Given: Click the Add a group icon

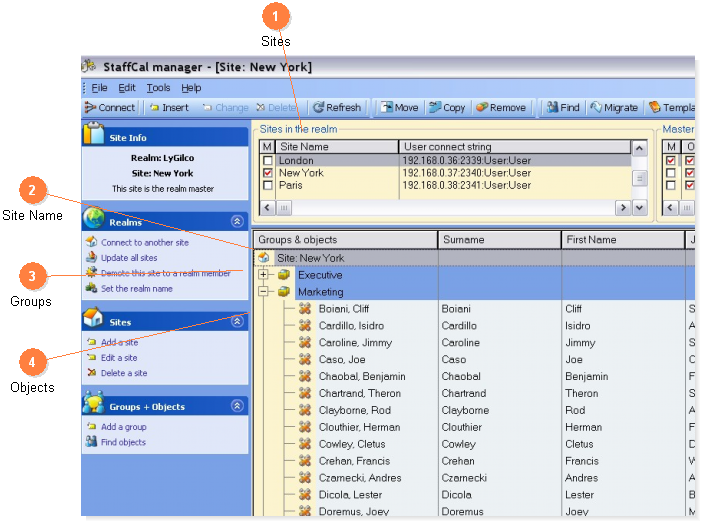Looking at the screenshot, I should click(x=91, y=426).
